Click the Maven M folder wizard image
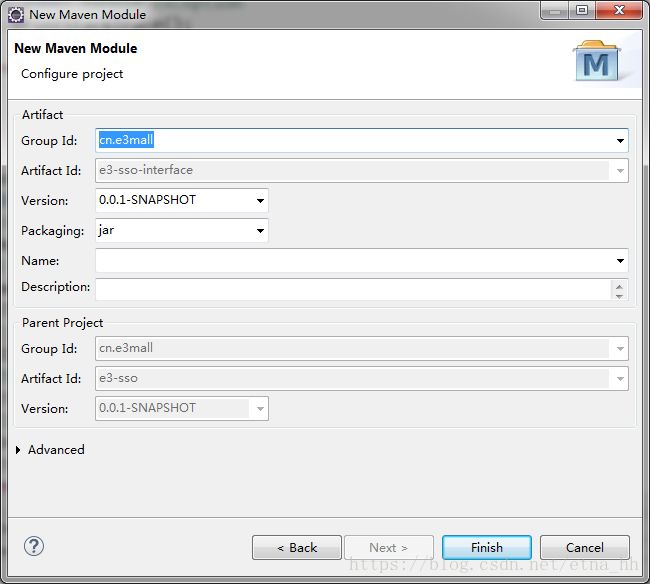Screen dimensions: 650x584 pyautogui.click(x=597, y=61)
